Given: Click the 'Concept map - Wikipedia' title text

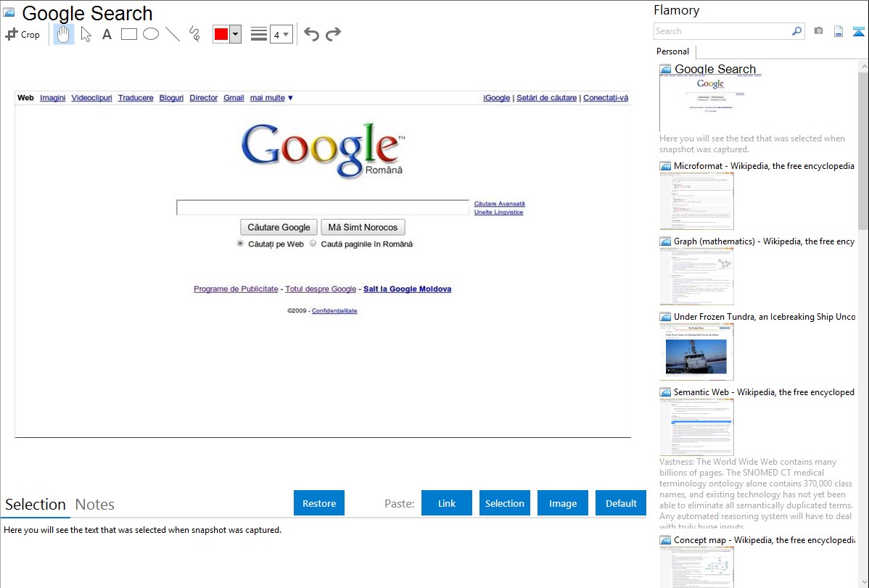Looking at the screenshot, I should click(765, 540).
